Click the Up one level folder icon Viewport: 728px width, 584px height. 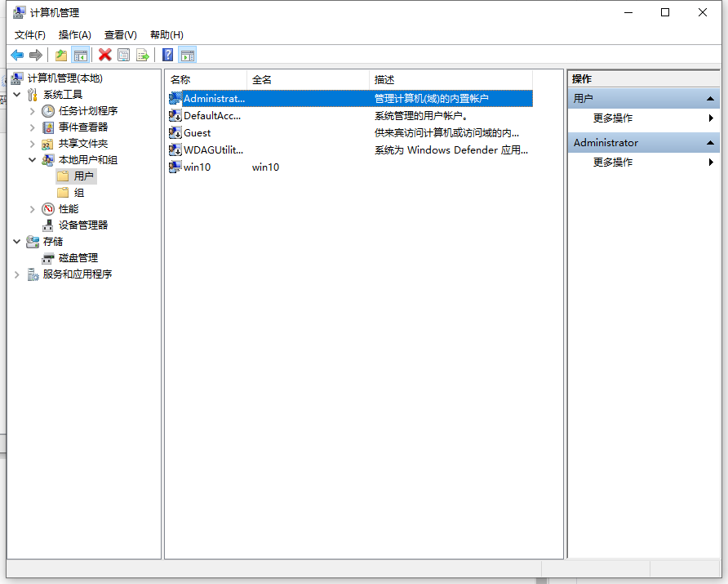(61, 55)
